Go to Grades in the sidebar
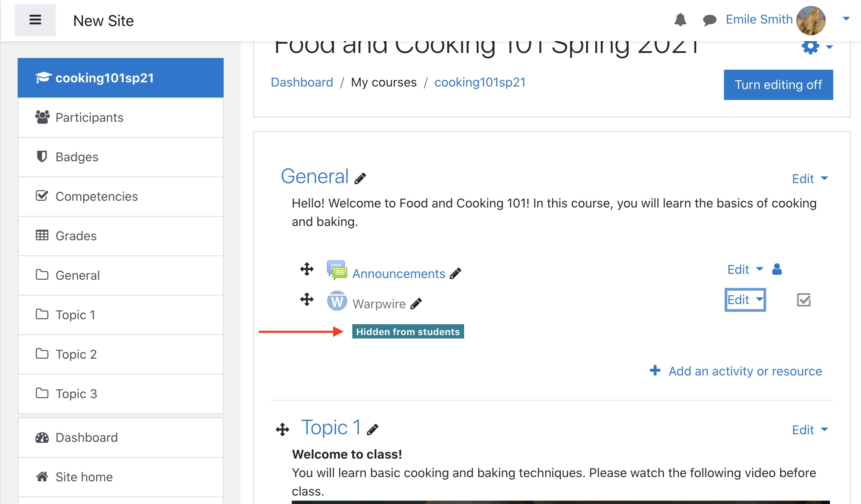The image size is (861, 504). click(76, 236)
